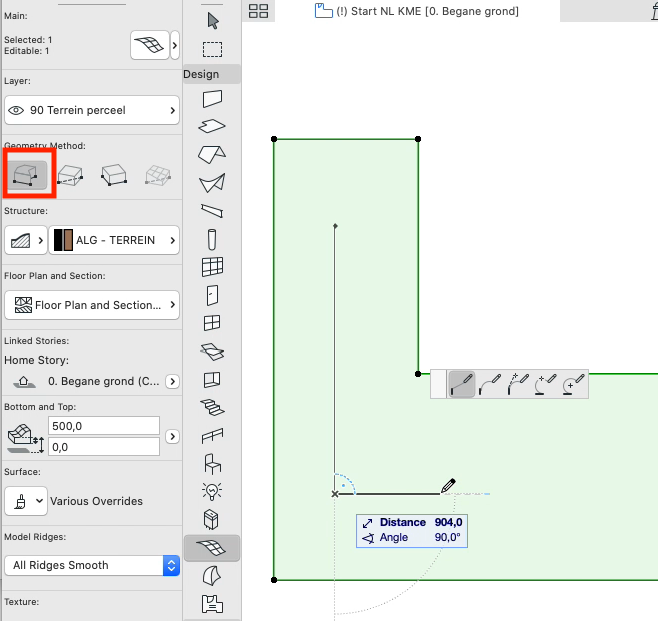The height and width of the screenshot is (621, 658).
Task: Select the Mesh tool in the toolbox
Action: (x=212, y=548)
